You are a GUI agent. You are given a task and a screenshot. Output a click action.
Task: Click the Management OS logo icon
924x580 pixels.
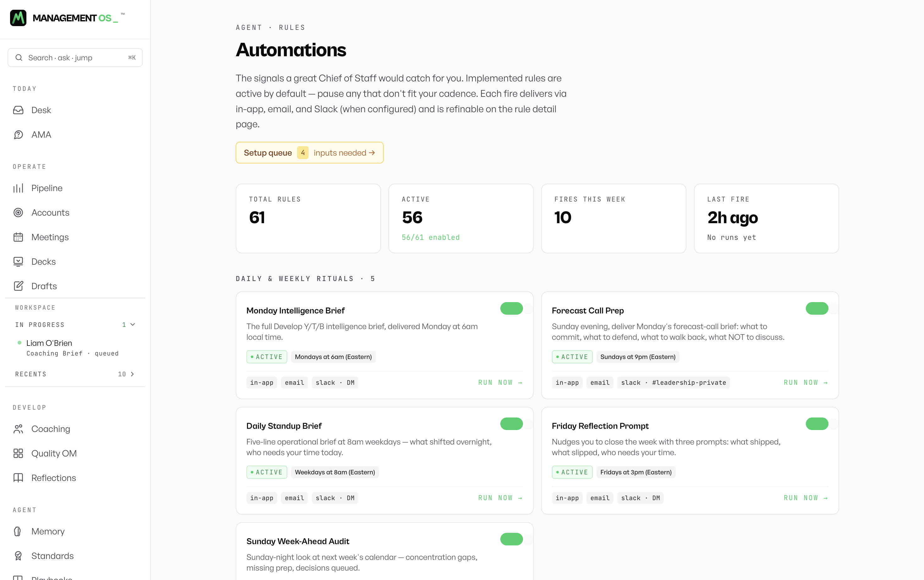click(x=18, y=18)
